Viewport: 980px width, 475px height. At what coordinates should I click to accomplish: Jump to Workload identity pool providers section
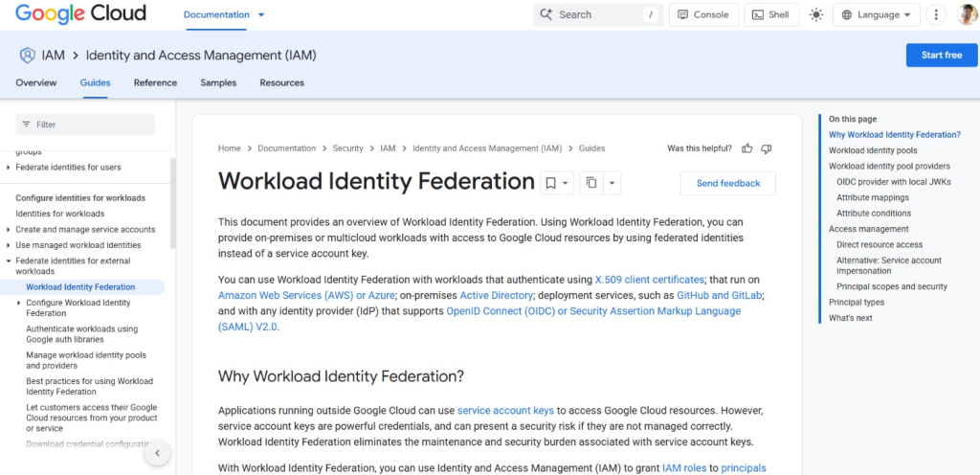(889, 166)
